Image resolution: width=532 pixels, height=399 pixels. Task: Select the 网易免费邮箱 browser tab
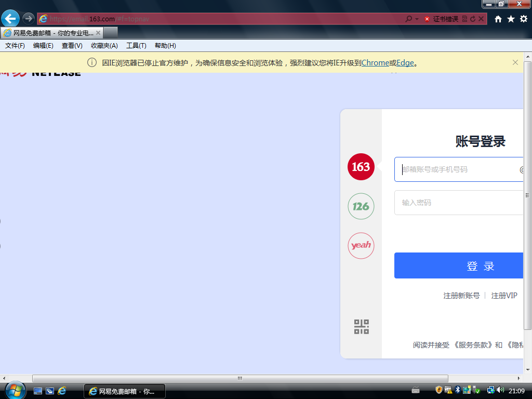coord(52,33)
